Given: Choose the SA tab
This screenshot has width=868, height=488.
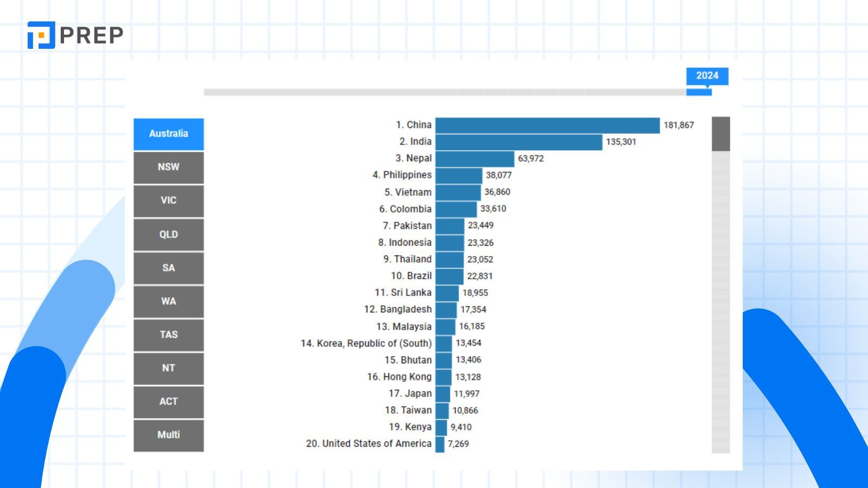Looking at the screenshot, I should [x=169, y=268].
